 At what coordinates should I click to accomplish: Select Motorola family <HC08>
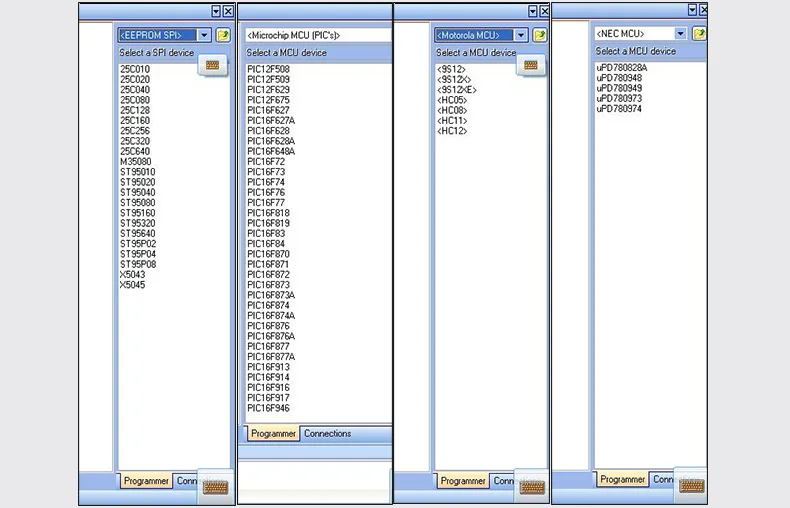pyautogui.click(x=452, y=110)
